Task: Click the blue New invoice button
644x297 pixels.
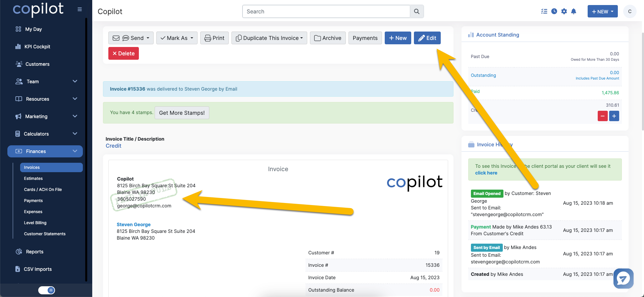Action: 398,38
